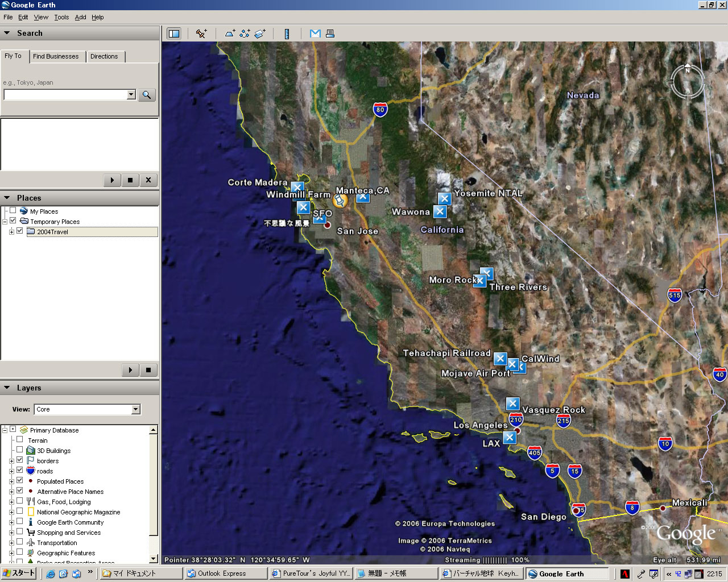Image resolution: width=728 pixels, height=582 pixels.
Task: Open the View menu
Action: 41,17
